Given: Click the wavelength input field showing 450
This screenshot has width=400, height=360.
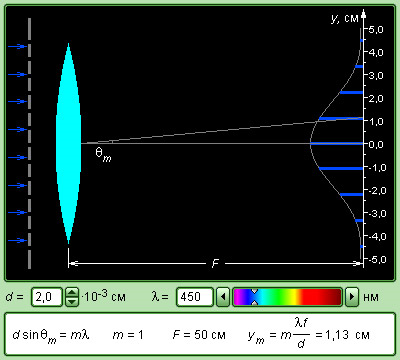Looking at the screenshot, I should (195, 297).
